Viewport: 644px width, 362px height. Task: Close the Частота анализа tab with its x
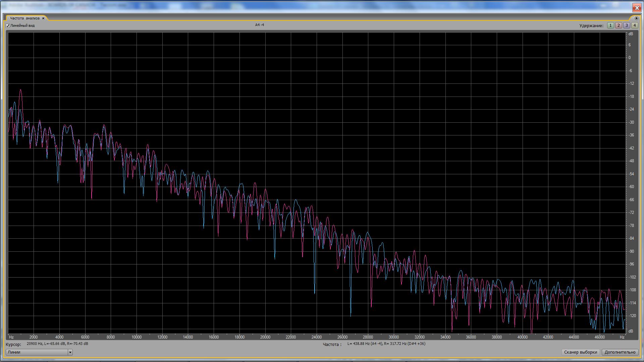pos(43,18)
